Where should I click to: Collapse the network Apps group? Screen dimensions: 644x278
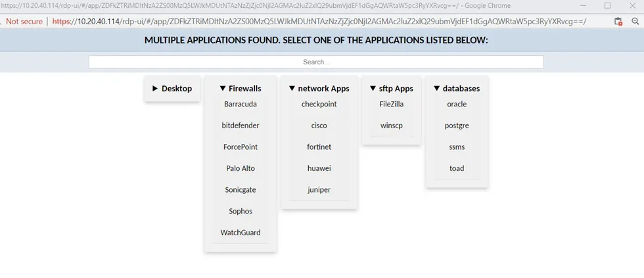click(x=319, y=88)
